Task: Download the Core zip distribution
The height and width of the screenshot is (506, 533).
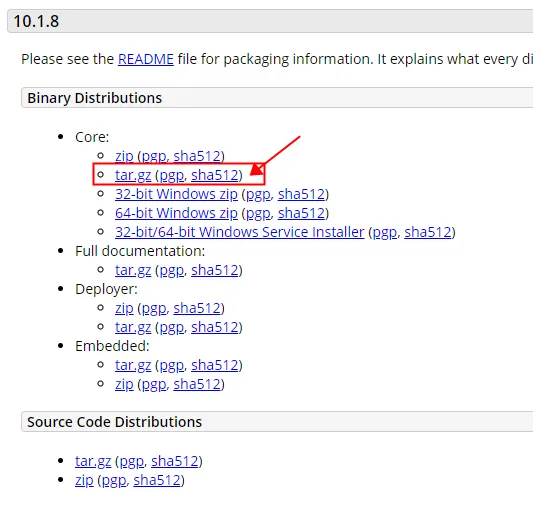Action: tap(124, 156)
